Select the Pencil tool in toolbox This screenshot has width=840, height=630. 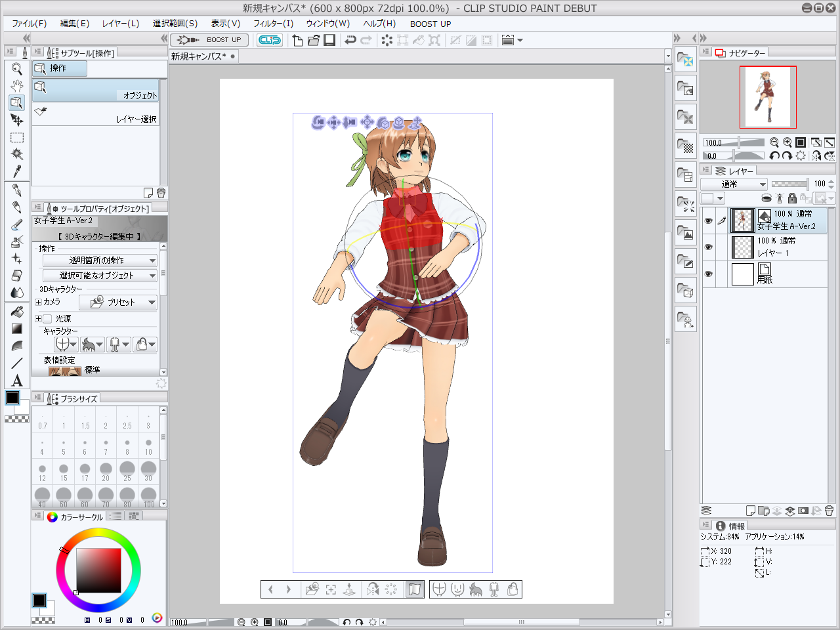(x=17, y=207)
